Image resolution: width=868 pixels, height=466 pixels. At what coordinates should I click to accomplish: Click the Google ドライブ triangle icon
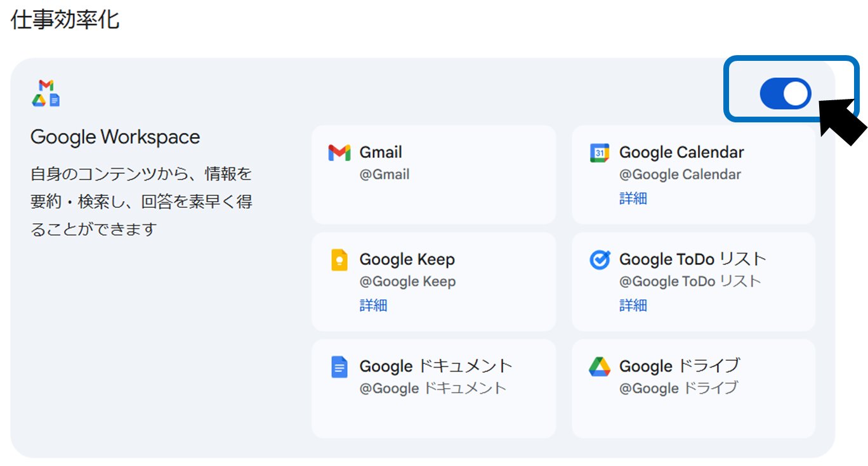pyautogui.click(x=600, y=367)
